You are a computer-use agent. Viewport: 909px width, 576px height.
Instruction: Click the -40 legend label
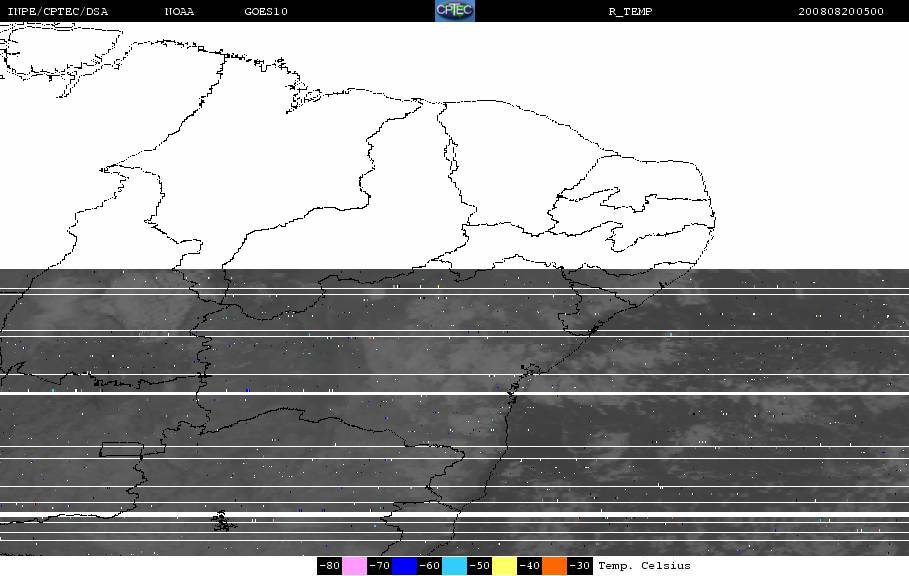click(x=529, y=566)
